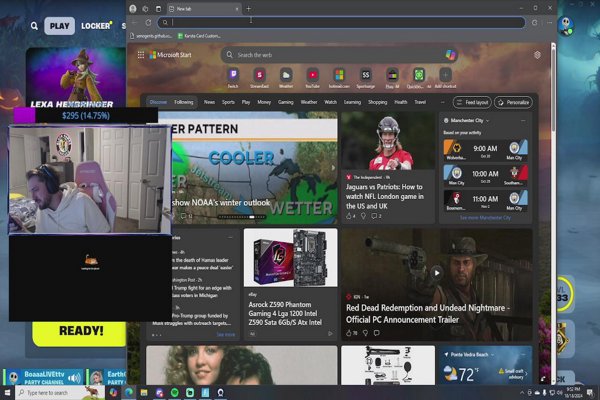Open Manchester City card options menu
Screen dimensions: 600x400
tap(523, 121)
